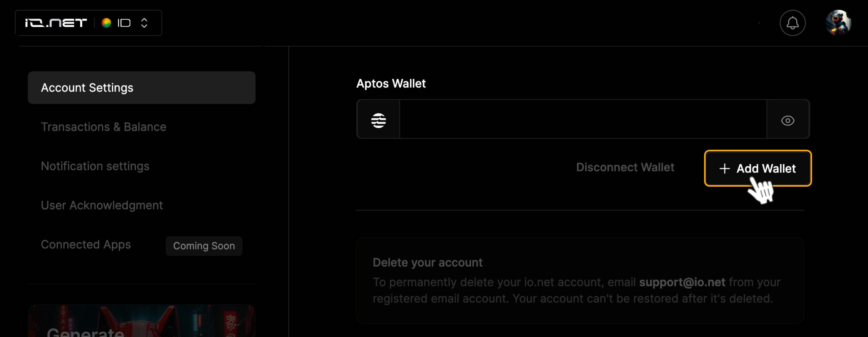Click the ID label in the header switcher
Screen dimensions: 868x337
(x=124, y=23)
